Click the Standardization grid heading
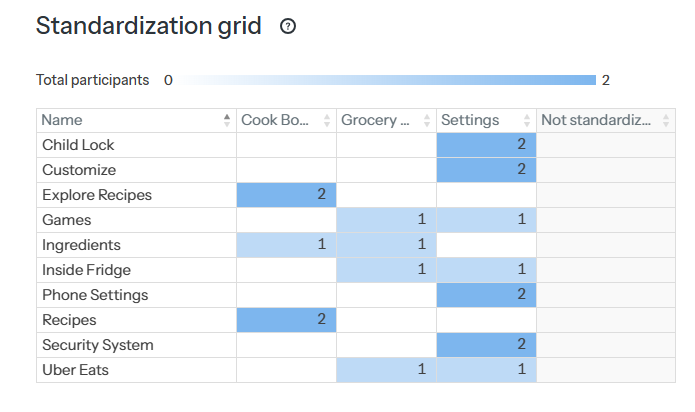 (x=148, y=27)
